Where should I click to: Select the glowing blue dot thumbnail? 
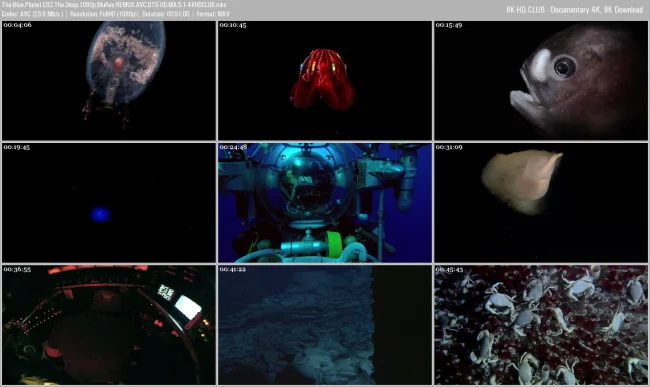109,203
